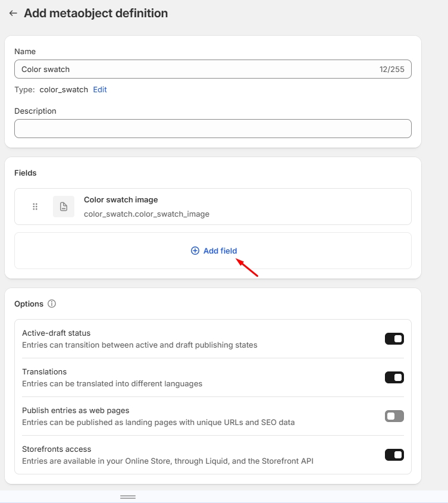The image size is (448, 503).
Task: Click the plus circle icon beside Add field
Action: (x=195, y=251)
